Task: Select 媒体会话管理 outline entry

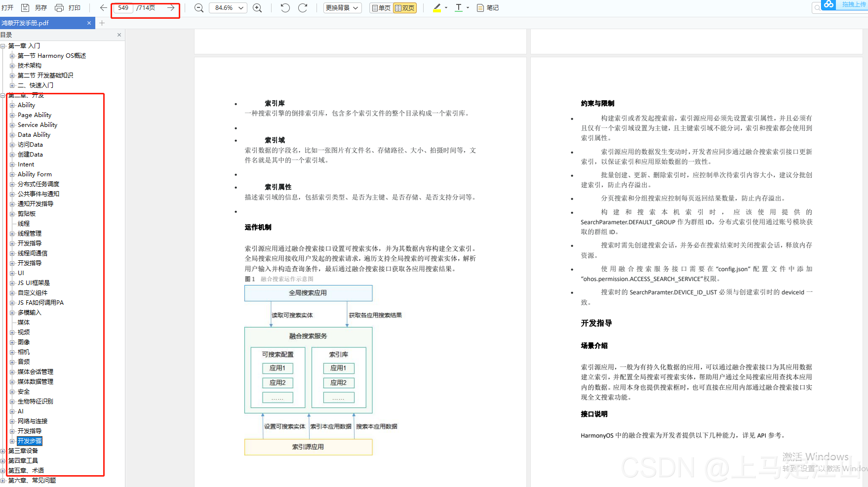Action: click(36, 372)
